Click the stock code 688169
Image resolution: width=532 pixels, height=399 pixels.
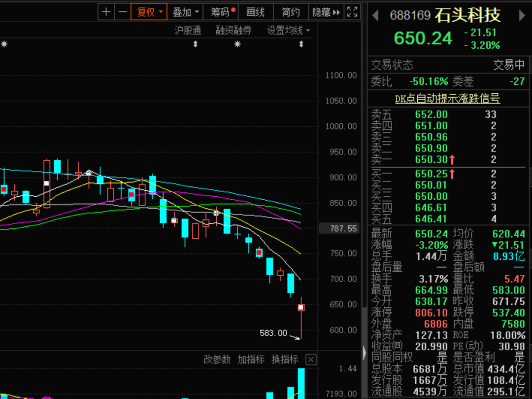click(410, 16)
